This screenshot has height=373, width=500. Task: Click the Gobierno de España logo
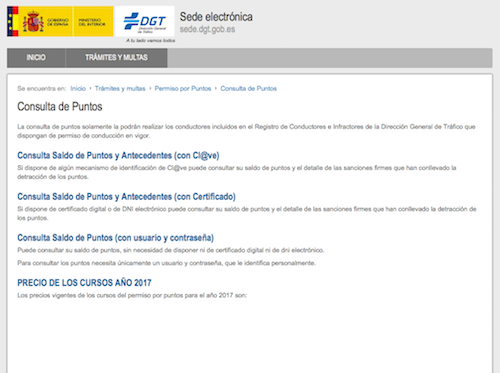(40, 21)
